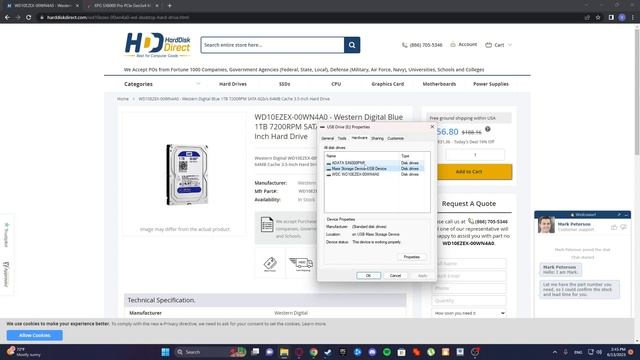Open the 'How soon you need it' dropdown
The width and height of the screenshot is (640, 360).
coord(469,313)
